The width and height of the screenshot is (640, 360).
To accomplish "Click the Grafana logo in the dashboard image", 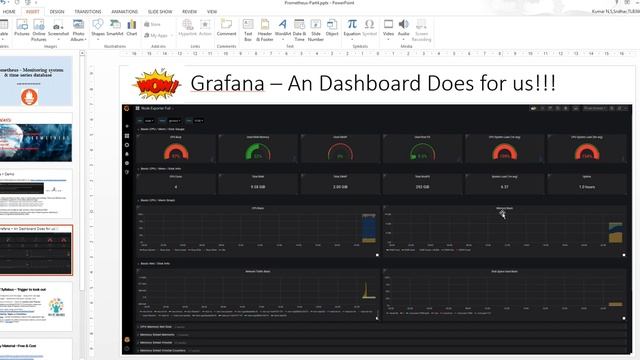I will click(127, 108).
